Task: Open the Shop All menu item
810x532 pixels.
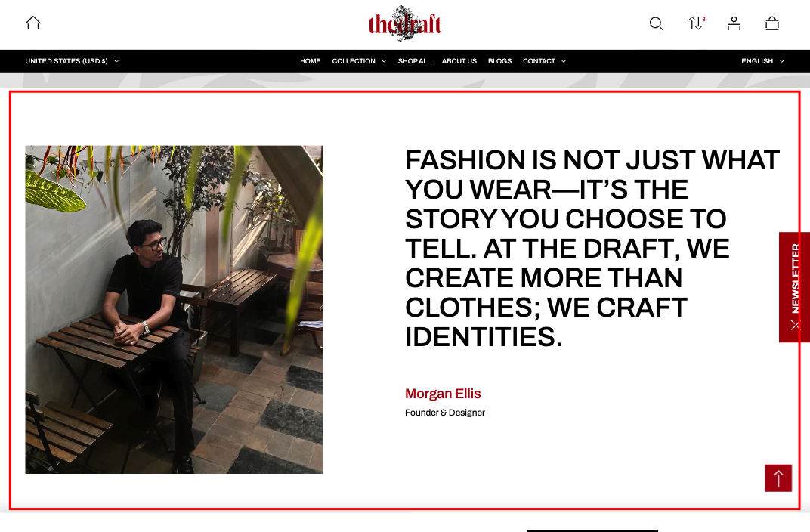Action: tap(414, 61)
